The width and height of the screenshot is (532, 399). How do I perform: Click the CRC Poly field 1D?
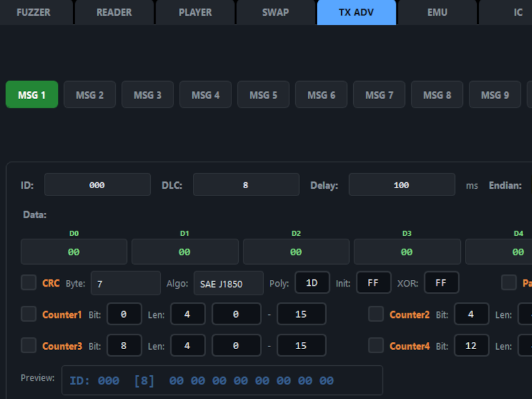312,283
